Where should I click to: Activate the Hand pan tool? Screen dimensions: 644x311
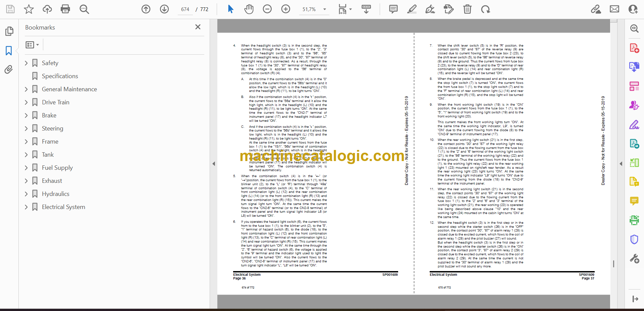[x=249, y=9]
